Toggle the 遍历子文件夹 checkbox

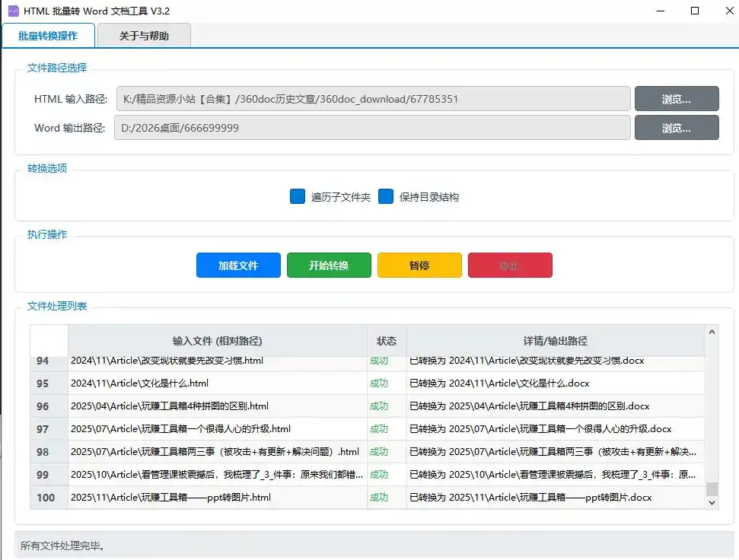pos(298,197)
